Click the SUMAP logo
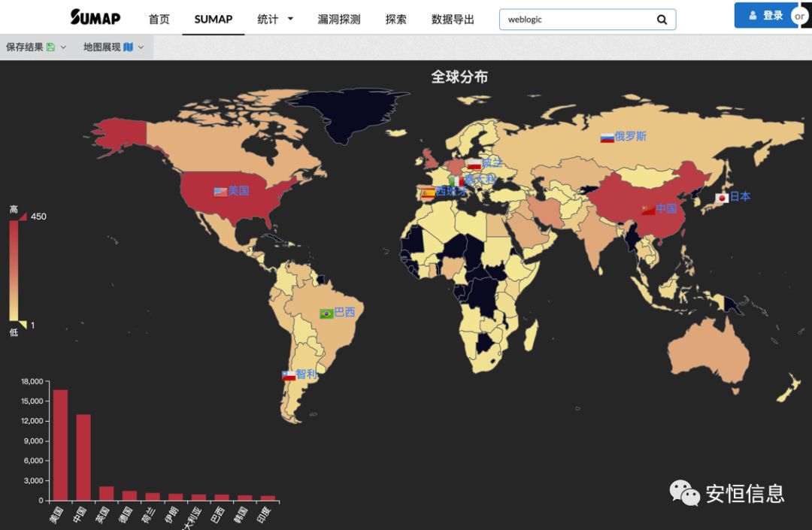This screenshot has width=812, height=530. point(95,17)
